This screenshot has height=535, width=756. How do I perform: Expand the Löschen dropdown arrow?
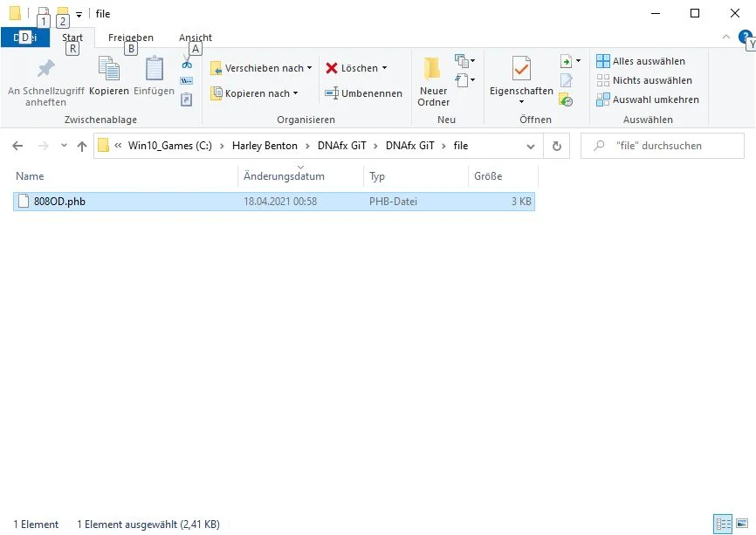pos(384,68)
